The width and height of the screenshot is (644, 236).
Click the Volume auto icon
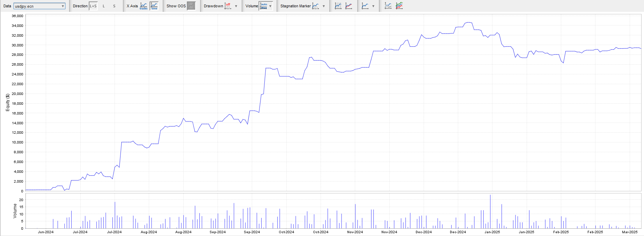pos(264,6)
